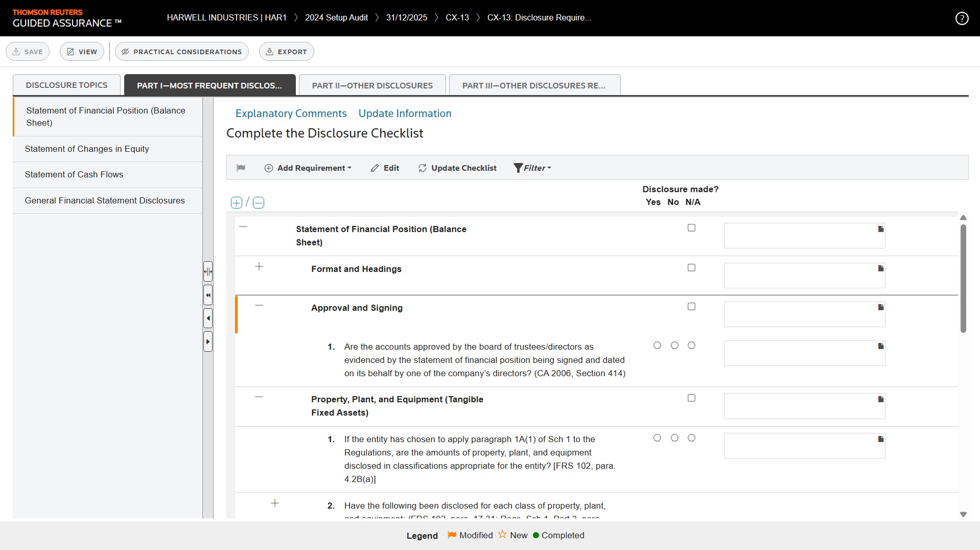The width and height of the screenshot is (980, 550).
Task: Open the help question mark icon
Action: click(x=962, y=18)
